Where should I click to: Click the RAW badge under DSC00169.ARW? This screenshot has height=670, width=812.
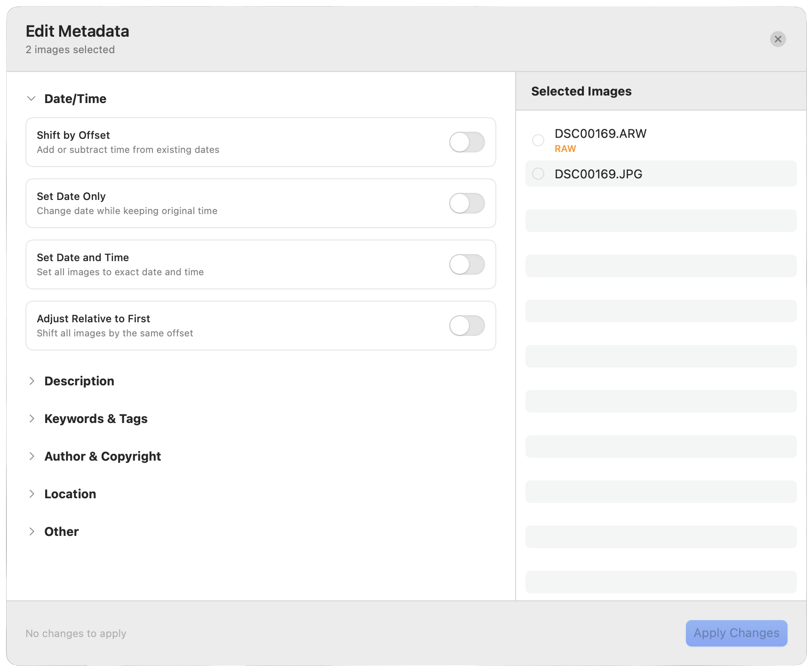(x=565, y=148)
